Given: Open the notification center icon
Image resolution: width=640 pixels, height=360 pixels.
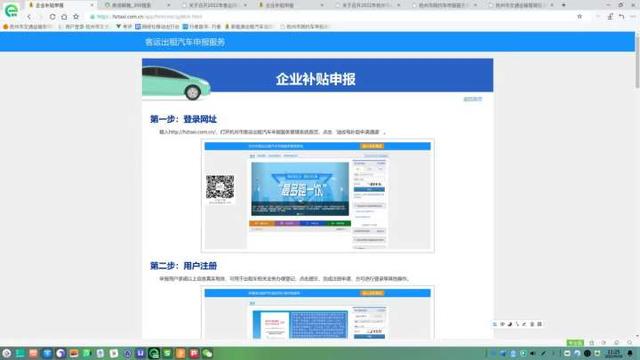Looking at the screenshot, I should 631,353.
